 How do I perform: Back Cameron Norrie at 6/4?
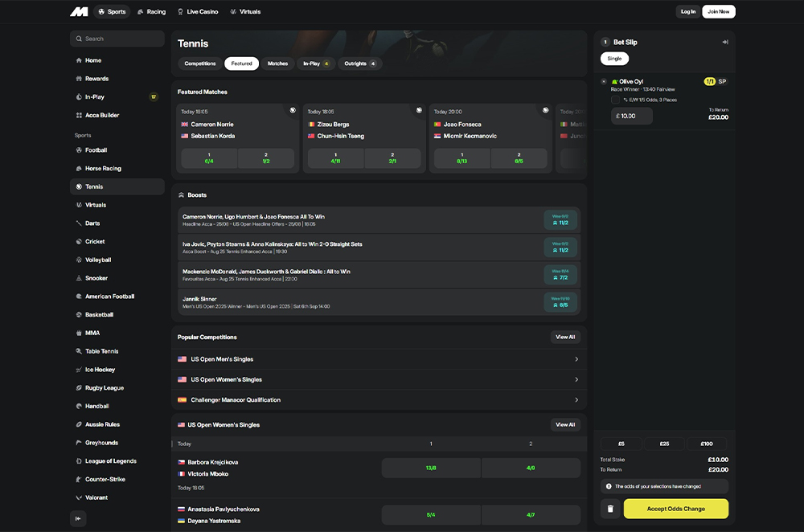coord(209,158)
